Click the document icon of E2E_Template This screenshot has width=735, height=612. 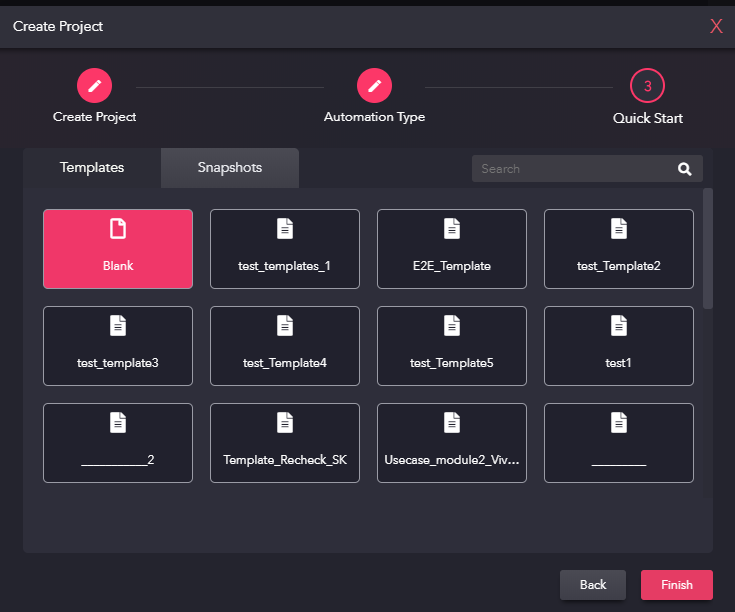click(x=451, y=229)
